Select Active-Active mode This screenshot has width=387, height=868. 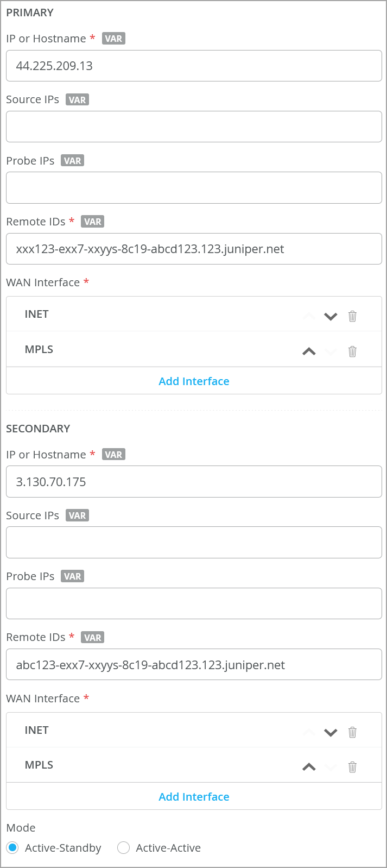coord(124,848)
